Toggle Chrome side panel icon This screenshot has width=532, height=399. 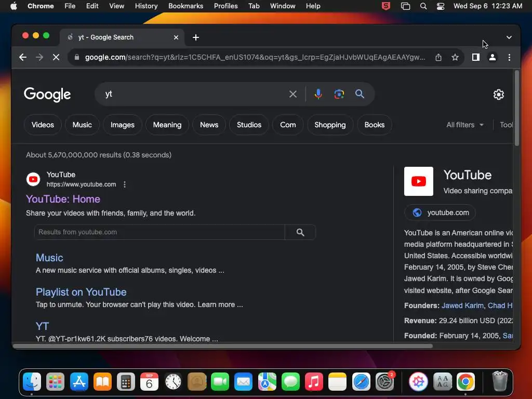[x=476, y=57]
